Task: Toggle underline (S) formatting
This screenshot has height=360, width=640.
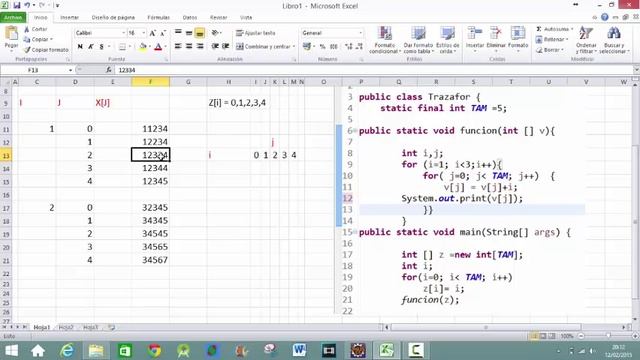Action: (101, 47)
